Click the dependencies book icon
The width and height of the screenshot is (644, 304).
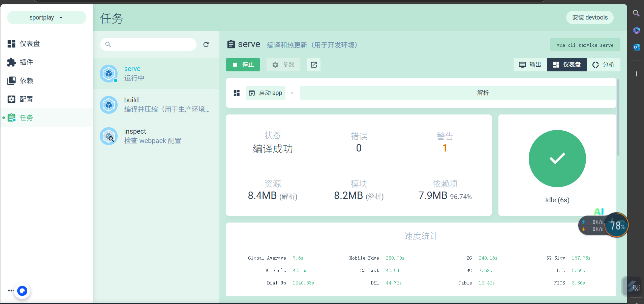point(11,81)
